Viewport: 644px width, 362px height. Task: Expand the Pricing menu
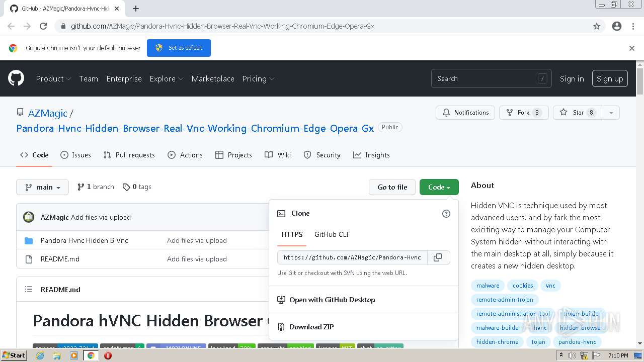pyautogui.click(x=258, y=78)
